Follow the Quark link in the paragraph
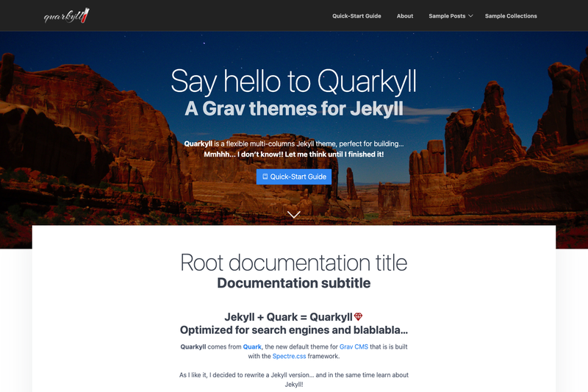 (x=252, y=346)
